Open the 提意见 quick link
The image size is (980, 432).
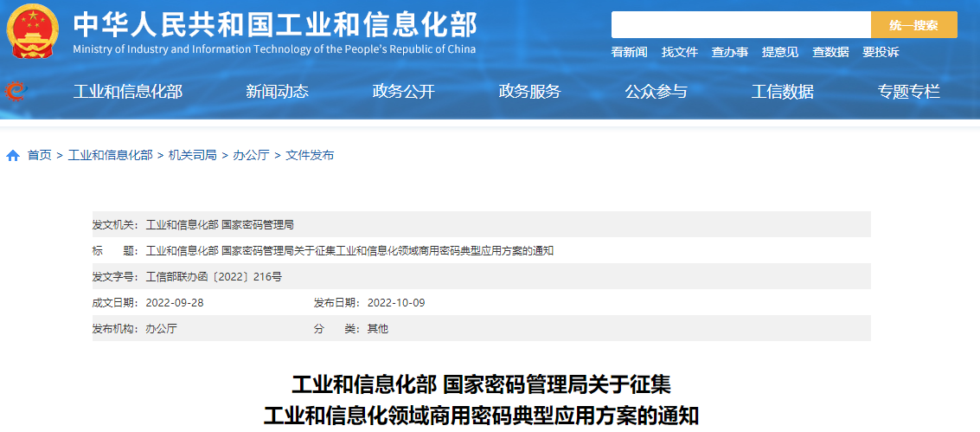tap(780, 53)
